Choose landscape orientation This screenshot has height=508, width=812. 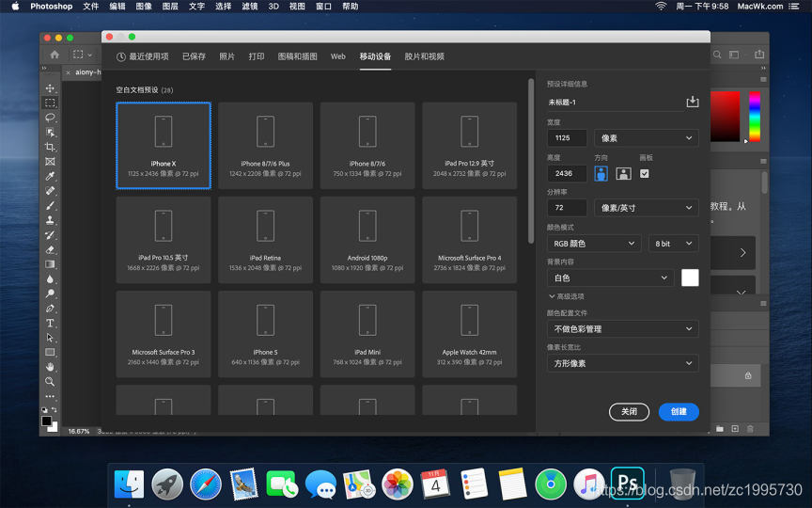[x=623, y=174]
